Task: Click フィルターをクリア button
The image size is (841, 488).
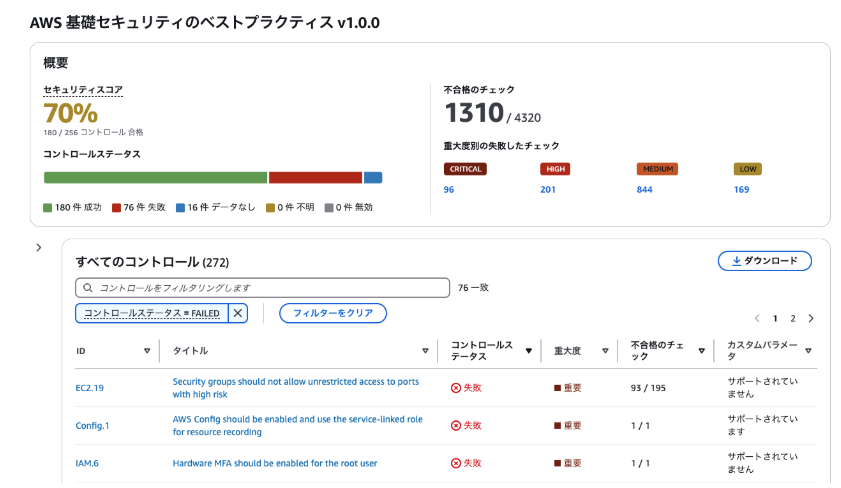Action: (x=333, y=313)
